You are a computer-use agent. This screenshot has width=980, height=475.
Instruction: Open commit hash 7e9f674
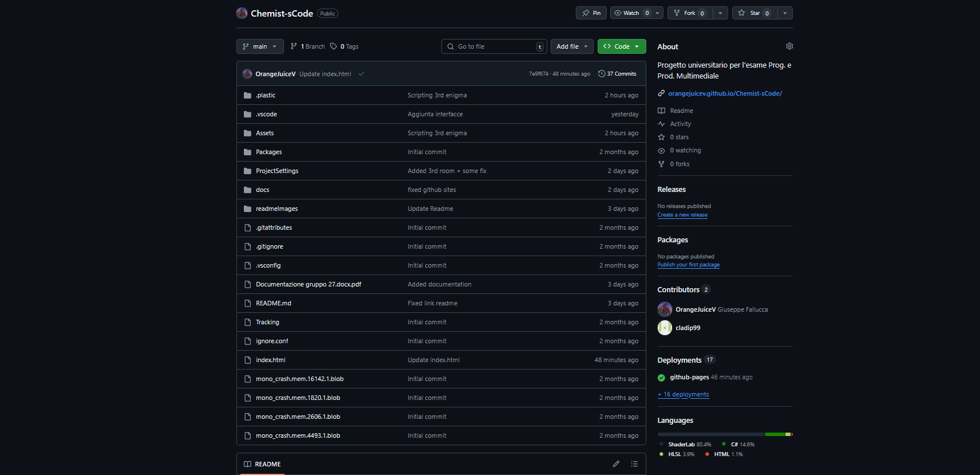tap(538, 74)
